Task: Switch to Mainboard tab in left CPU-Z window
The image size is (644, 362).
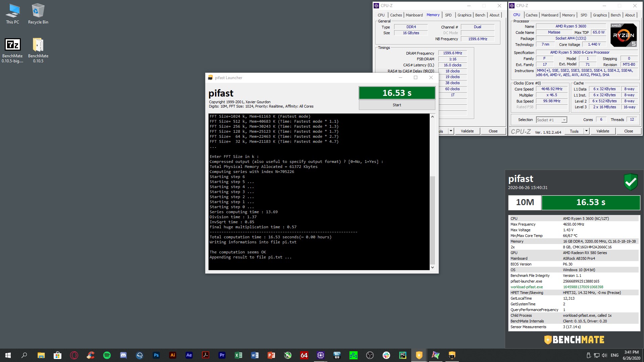Action: 414,15
